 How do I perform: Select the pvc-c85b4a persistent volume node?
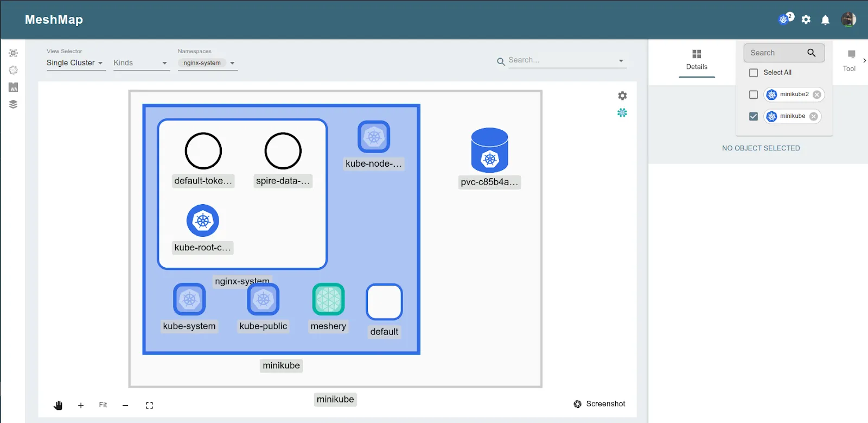490,150
